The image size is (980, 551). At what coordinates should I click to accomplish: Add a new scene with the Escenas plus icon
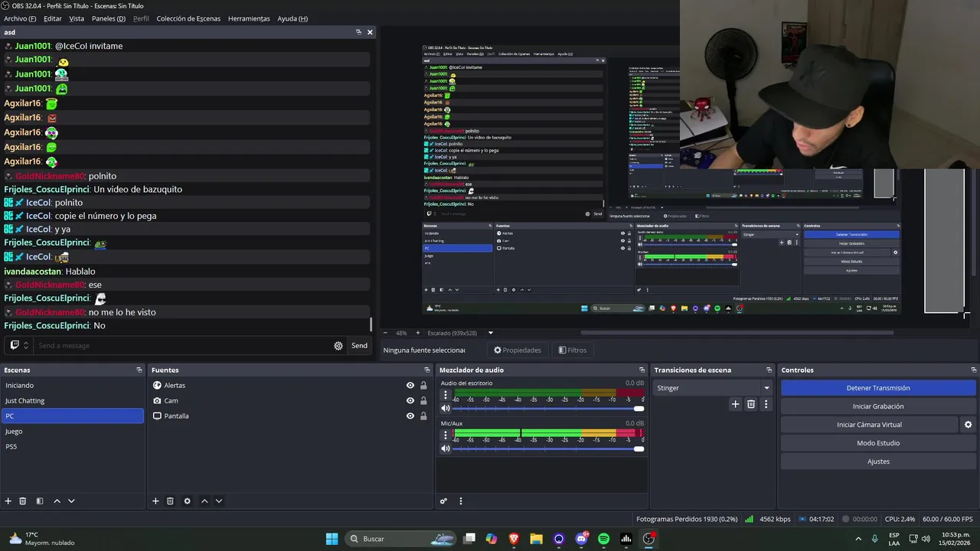[x=8, y=501]
